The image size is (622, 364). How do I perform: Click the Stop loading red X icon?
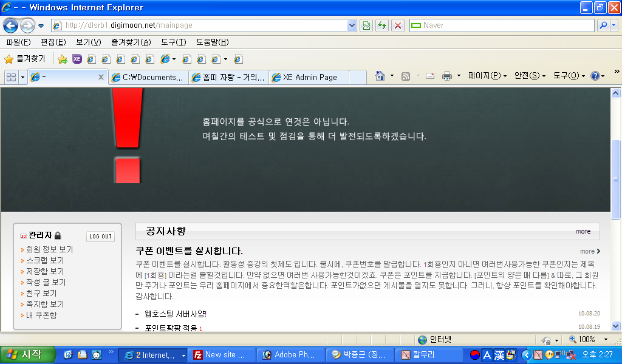398,25
